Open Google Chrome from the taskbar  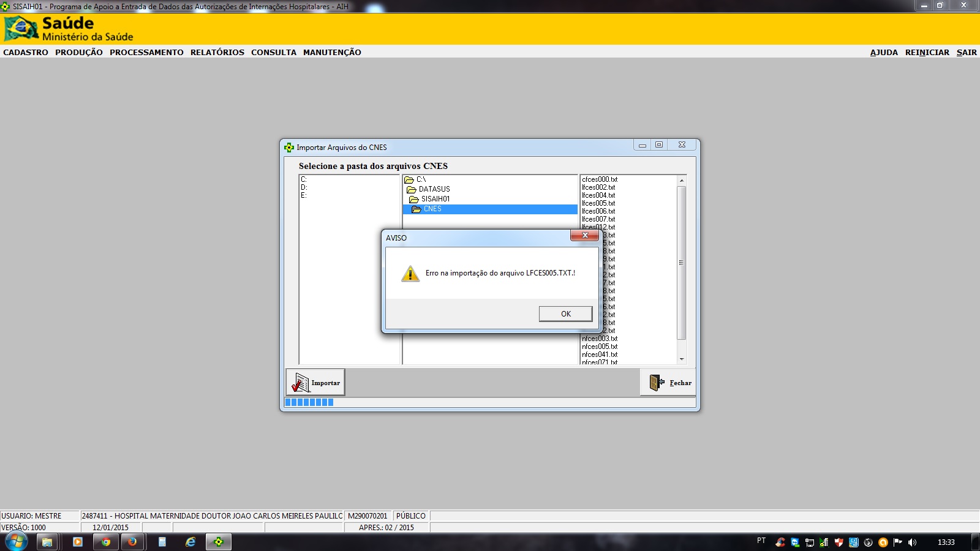coord(106,542)
